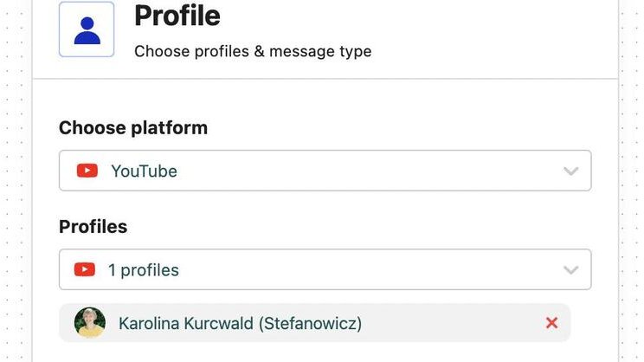Click the Choose platform label
This screenshot has height=362, width=644.
pyautogui.click(x=133, y=128)
